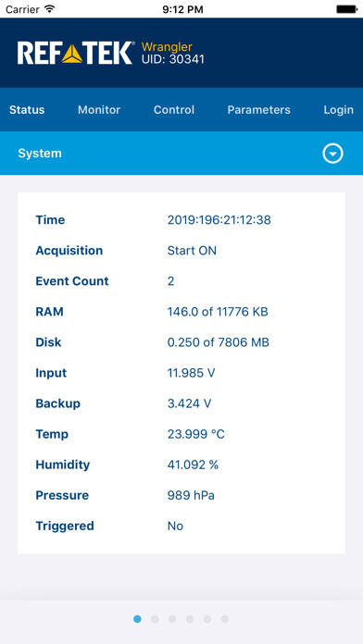Tap the Temp value 23.999 °C
363x644 pixels.
[x=196, y=434]
